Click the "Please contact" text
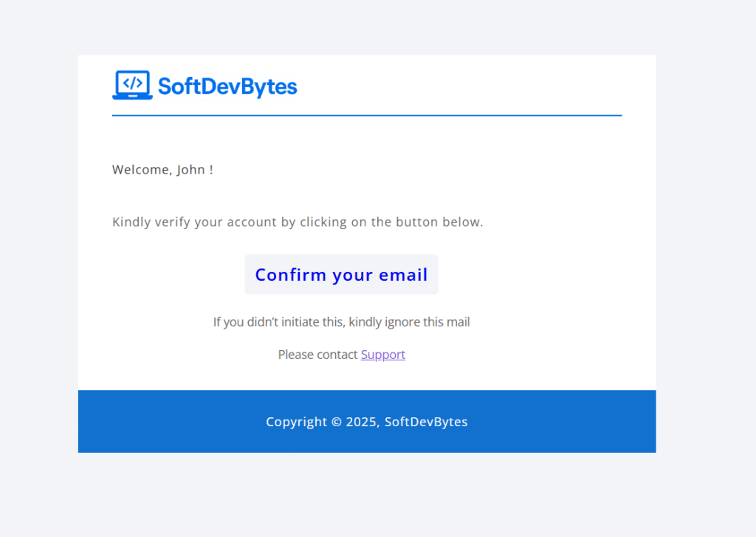This screenshot has height=537, width=756. click(317, 355)
